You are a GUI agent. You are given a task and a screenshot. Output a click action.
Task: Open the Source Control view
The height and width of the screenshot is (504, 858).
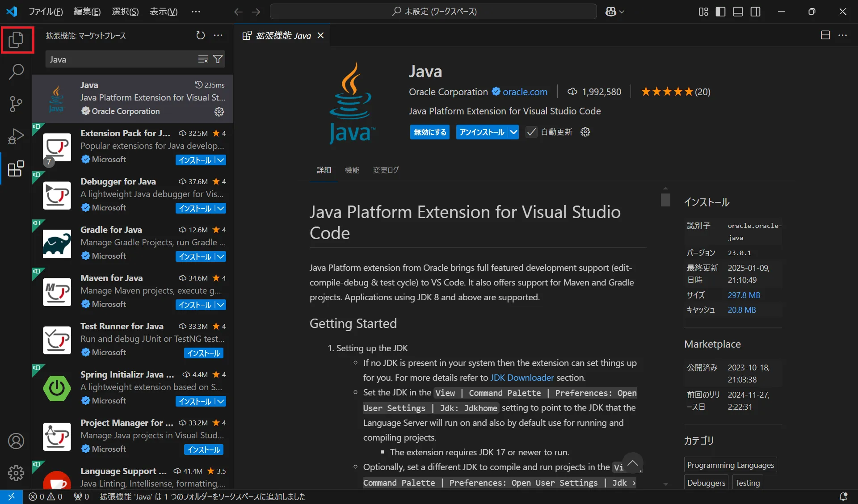pyautogui.click(x=16, y=104)
